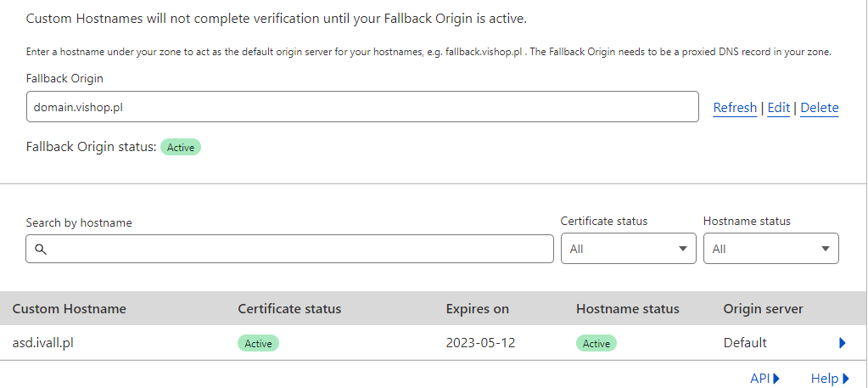Click the Fallback Origin status Active badge
The width and height of the screenshot is (868, 388).
(181, 147)
